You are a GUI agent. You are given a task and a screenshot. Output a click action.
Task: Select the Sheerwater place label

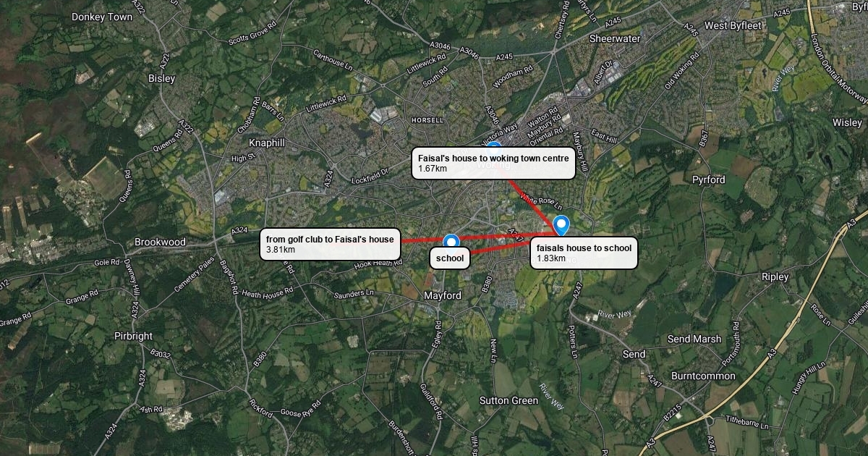[615, 38]
